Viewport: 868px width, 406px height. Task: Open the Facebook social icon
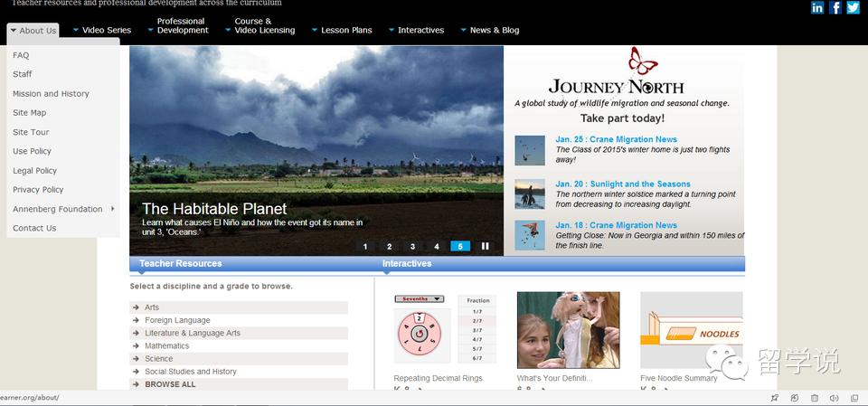pyautogui.click(x=835, y=8)
